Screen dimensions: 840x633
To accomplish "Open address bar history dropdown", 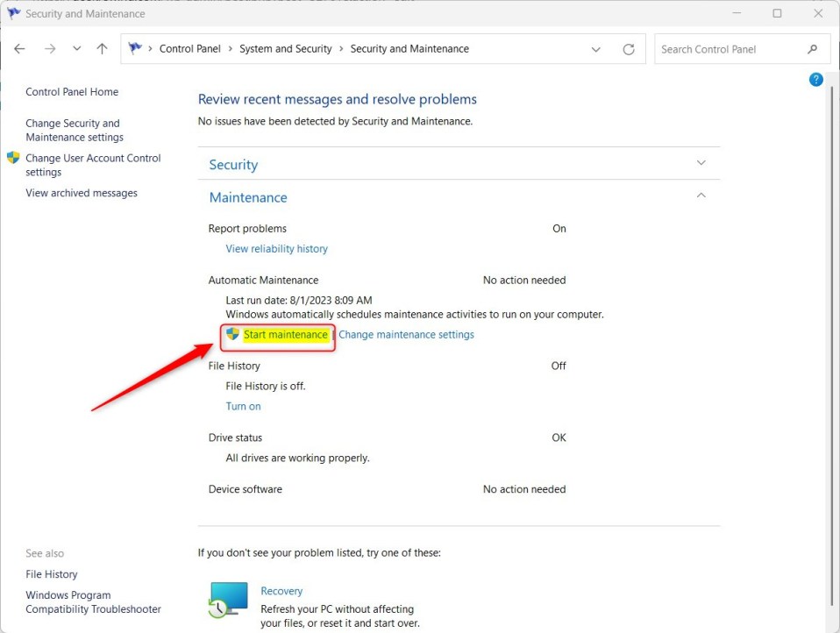I will click(595, 49).
